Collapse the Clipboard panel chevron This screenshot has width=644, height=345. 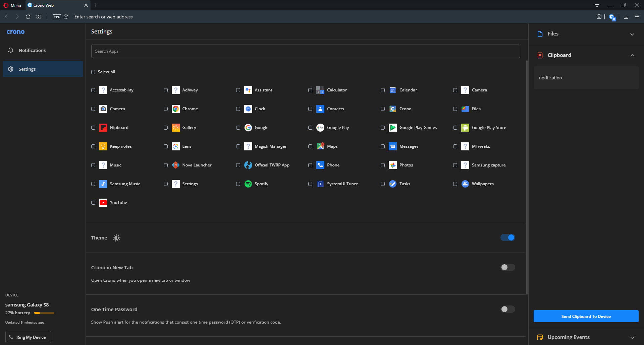pyautogui.click(x=632, y=55)
